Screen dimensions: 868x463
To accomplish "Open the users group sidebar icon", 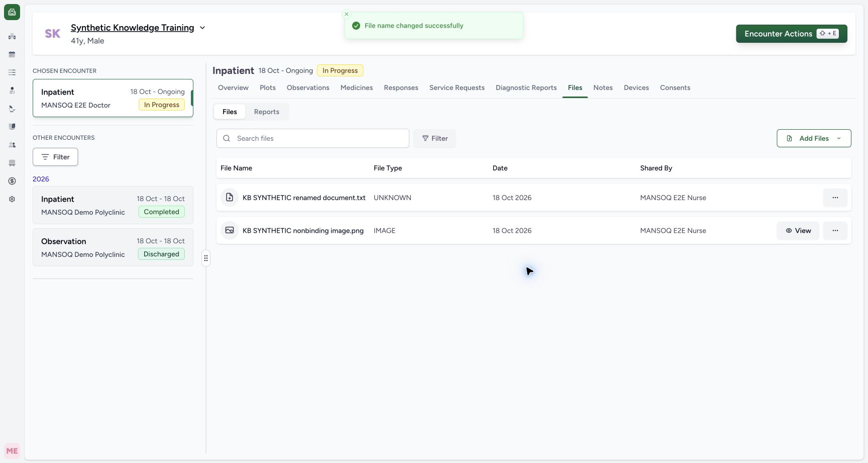I will click(12, 145).
